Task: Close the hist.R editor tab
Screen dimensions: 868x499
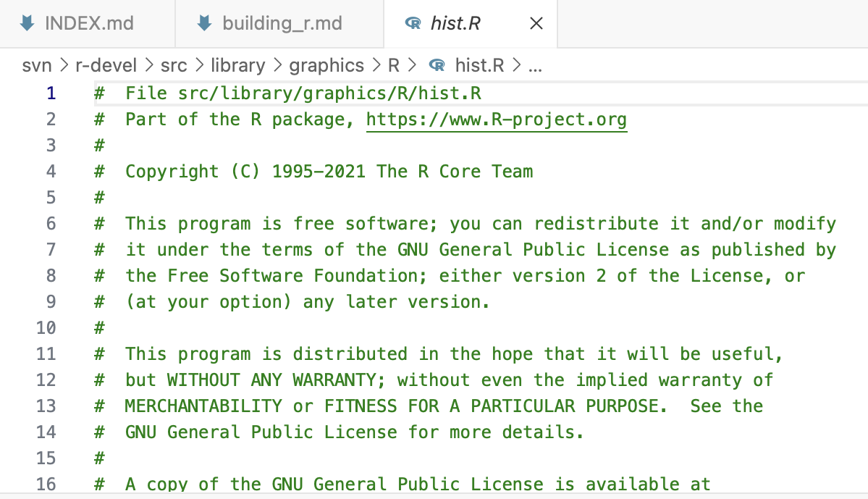Action: coord(536,24)
